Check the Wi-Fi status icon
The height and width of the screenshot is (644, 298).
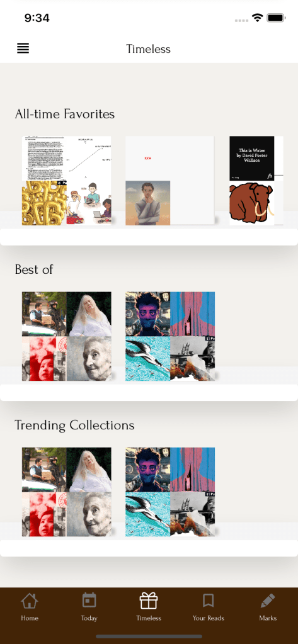[258, 18]
